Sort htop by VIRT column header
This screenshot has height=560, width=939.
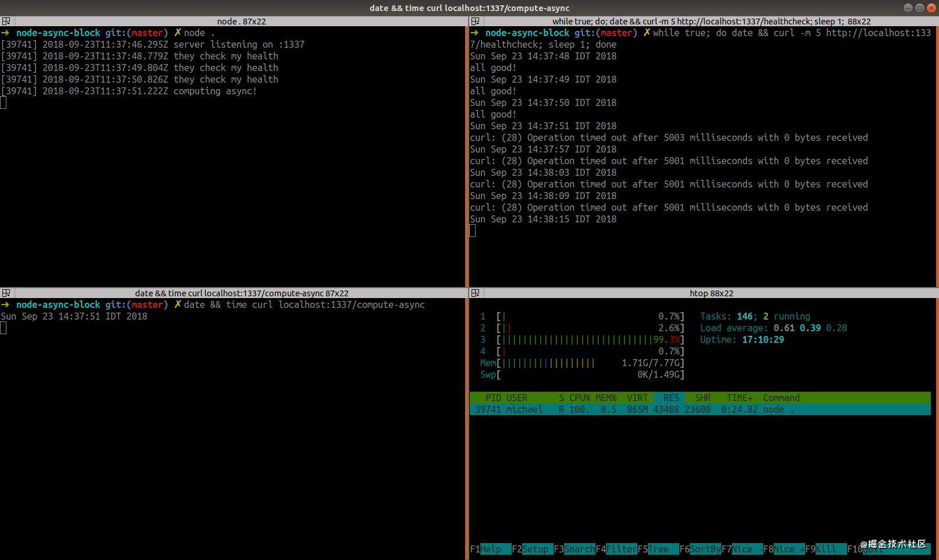click(x=637, y=398)
